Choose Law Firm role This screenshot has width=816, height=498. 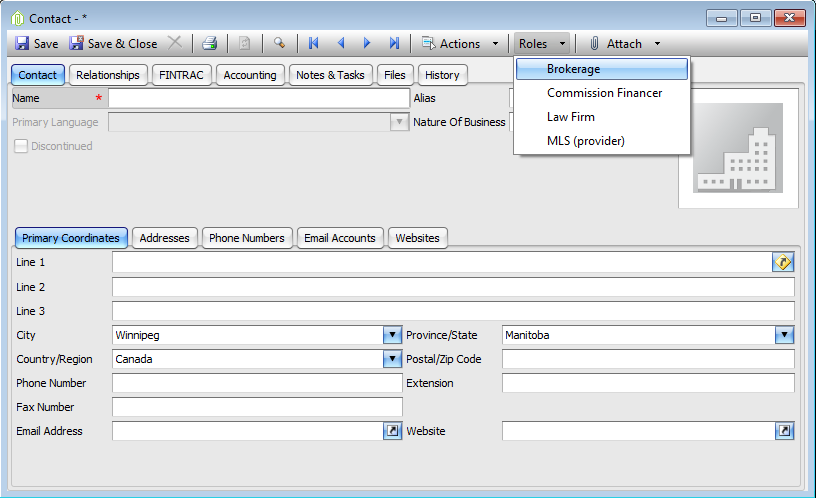coord(602,117)
